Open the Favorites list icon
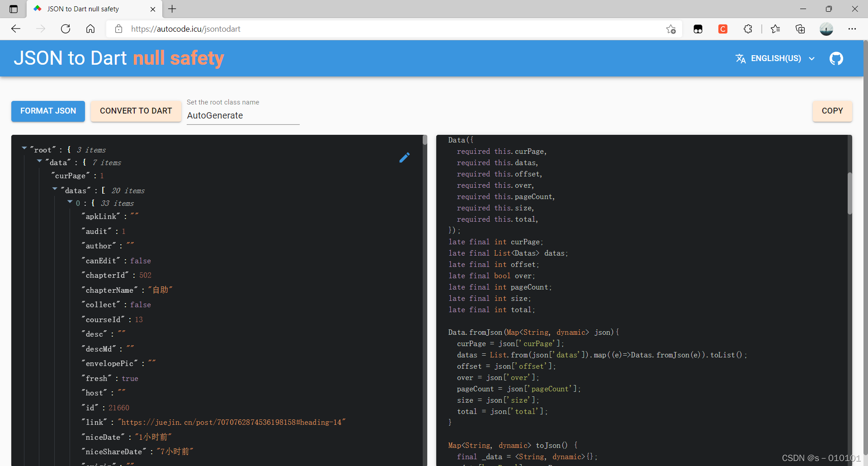 click(x=775, y=29)
